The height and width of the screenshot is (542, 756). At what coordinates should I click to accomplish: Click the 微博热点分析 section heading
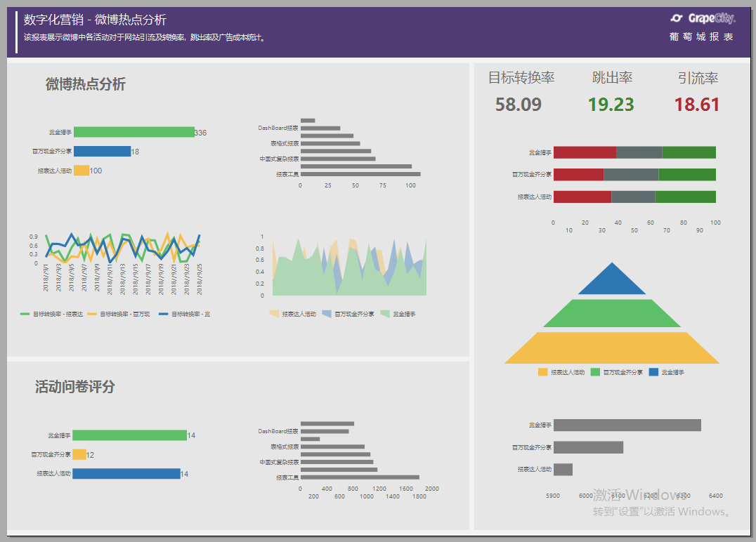tap(86, 84)
